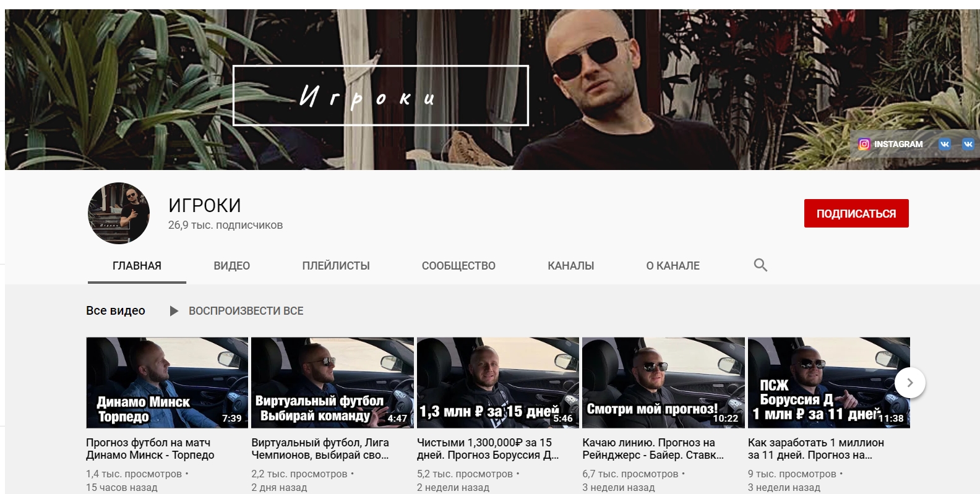This screenshot has width=980, height=494.
Task: Select the Главная tab
Action: tap(137, 266)
